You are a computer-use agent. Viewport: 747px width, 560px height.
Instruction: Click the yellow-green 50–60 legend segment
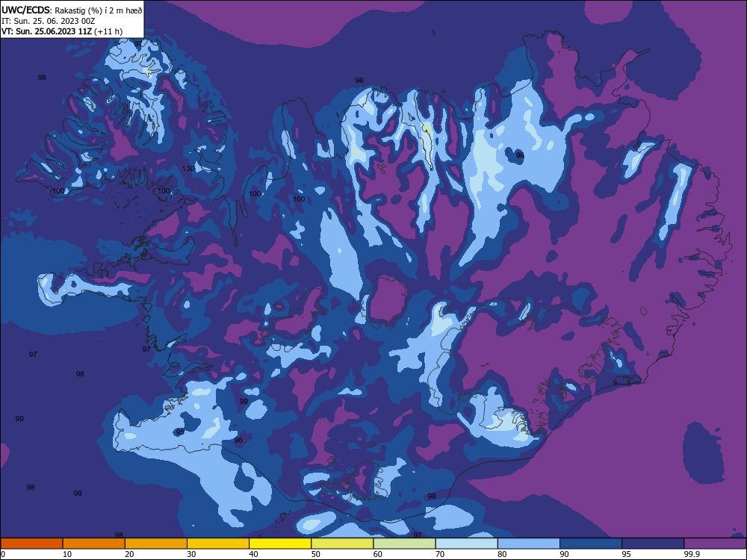tap(343, 544)
